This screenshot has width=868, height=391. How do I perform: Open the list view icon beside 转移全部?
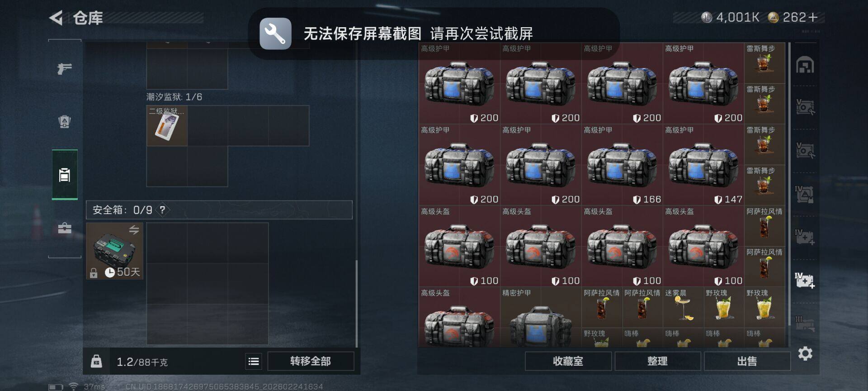[254, 361]
